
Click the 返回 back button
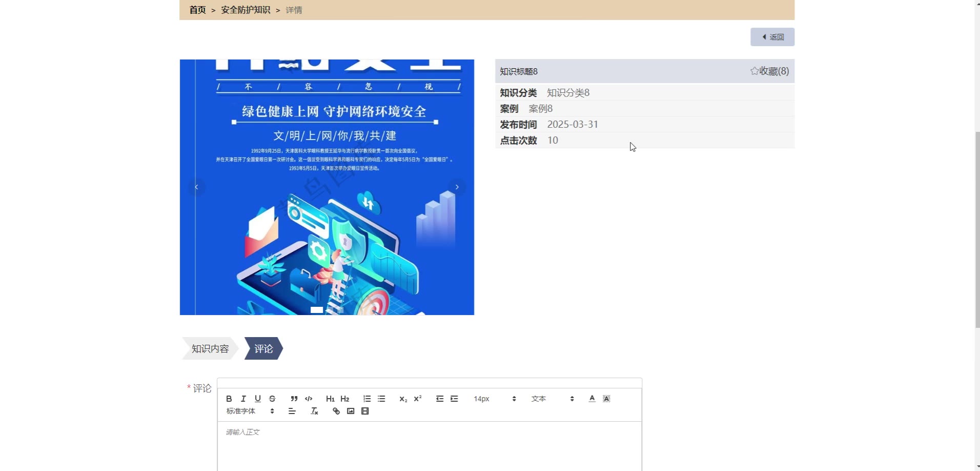coord(772,37)
